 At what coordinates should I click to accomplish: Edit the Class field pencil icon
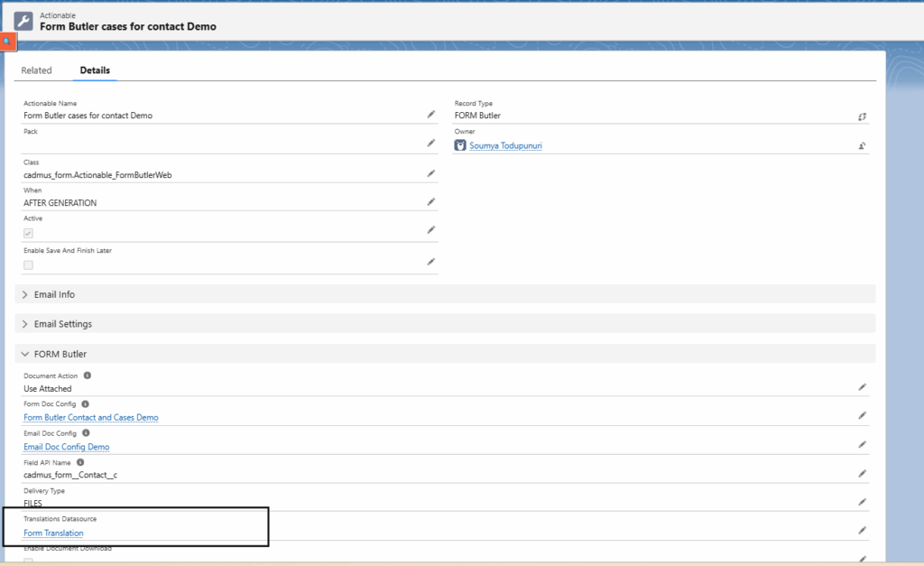[431, 172]
